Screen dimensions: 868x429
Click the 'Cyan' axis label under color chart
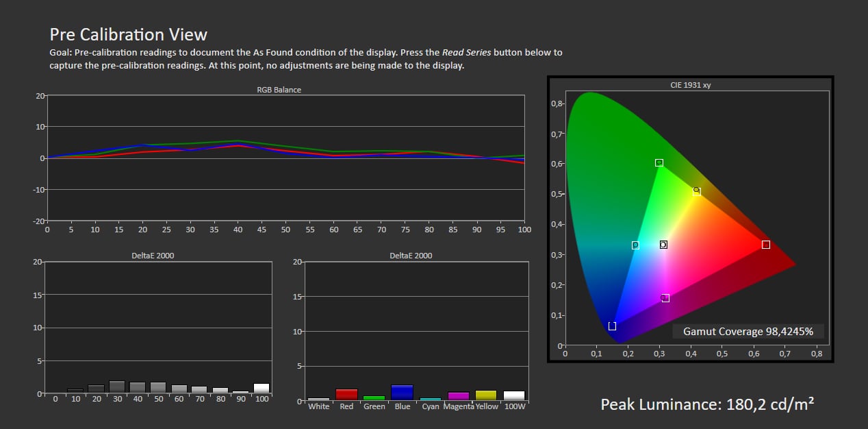[x=431, y=407]
